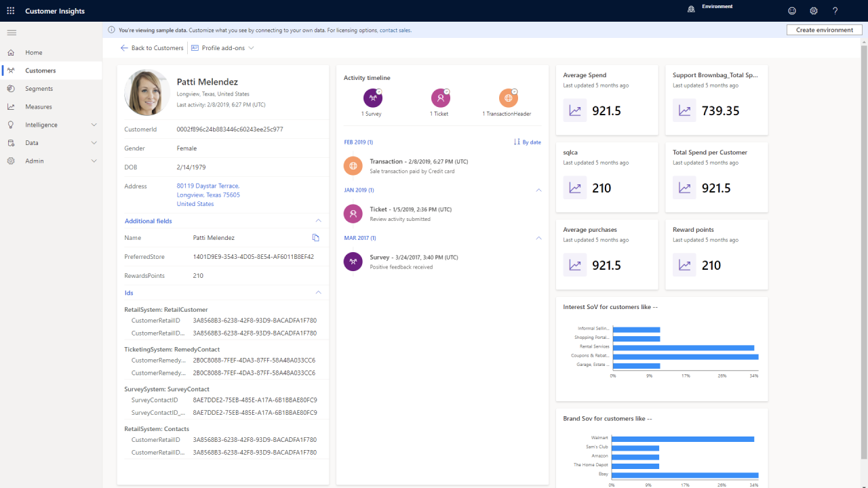Open the feedback smiley icon
868x488 pixels.
791,11
